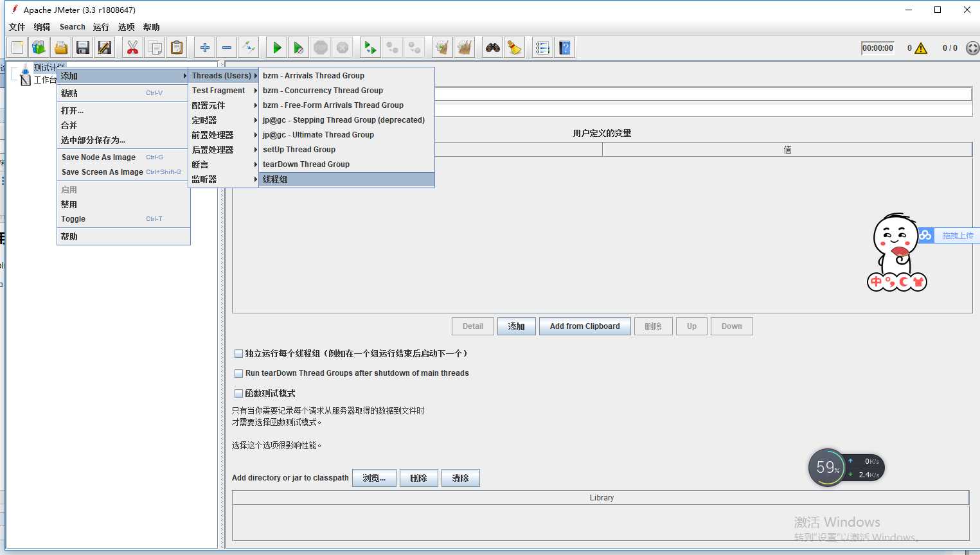The image size is (980, 555).
Task: Cut selection with scissors icon
Action: 133,48
